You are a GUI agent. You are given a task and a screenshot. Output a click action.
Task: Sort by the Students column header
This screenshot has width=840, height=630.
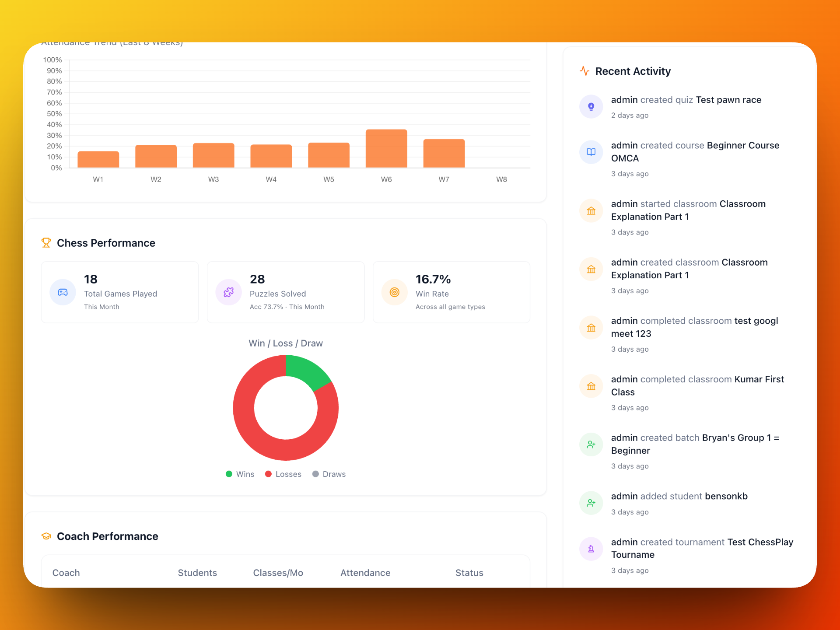coord(197,573)
